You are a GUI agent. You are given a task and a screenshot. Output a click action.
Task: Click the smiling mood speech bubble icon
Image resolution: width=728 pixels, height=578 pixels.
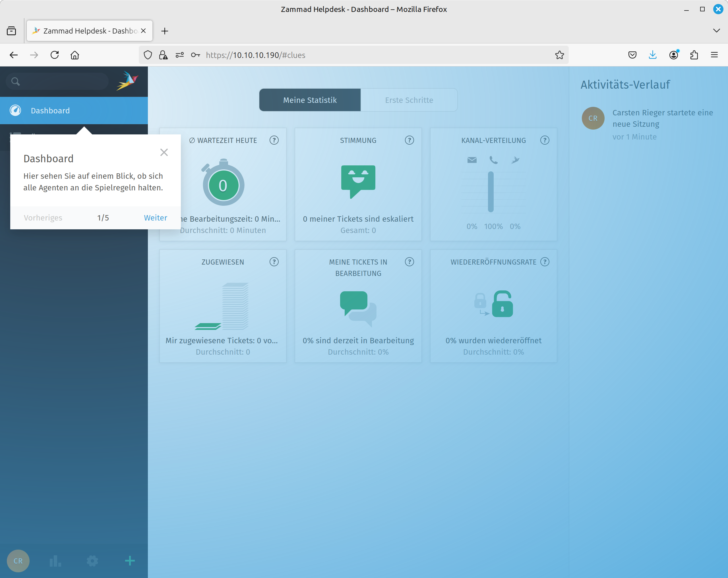tap(358, 182)
